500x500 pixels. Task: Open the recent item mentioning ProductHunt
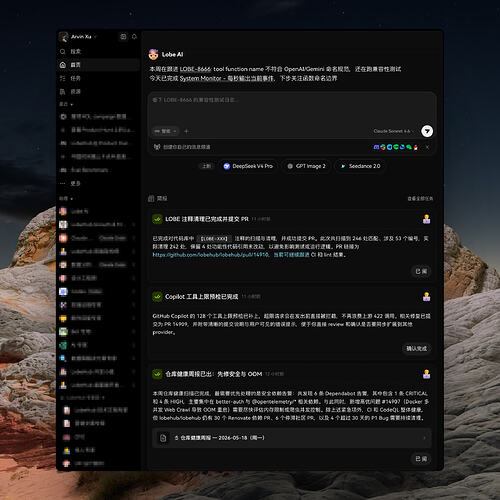99,130
